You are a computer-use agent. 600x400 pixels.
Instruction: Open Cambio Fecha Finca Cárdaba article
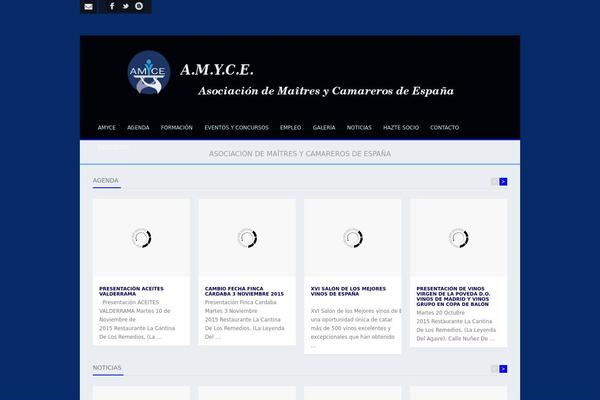click(x=244, y=291)
